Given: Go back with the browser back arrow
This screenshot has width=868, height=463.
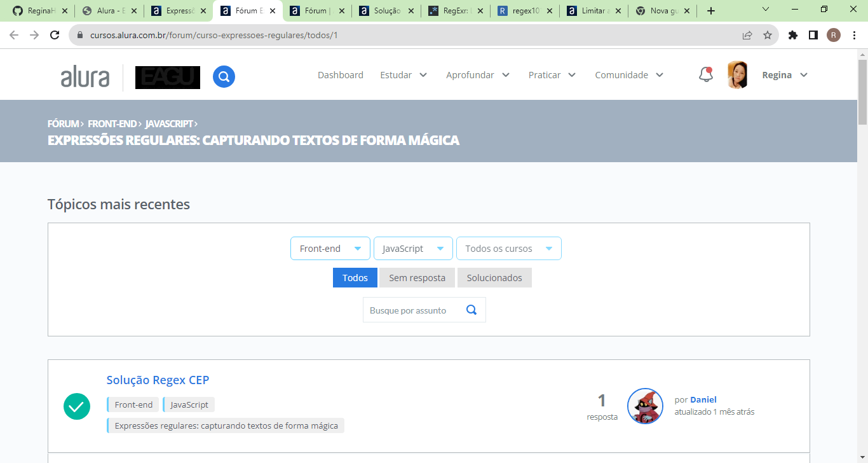Looking at the screenshot, I should [x=14, y=35].
